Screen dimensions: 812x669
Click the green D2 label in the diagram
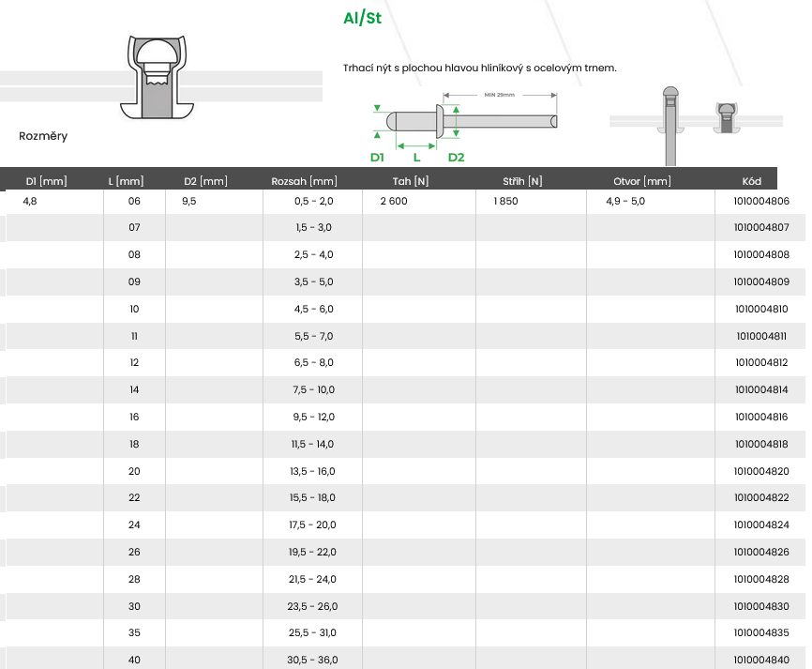(x=456, y=157)
